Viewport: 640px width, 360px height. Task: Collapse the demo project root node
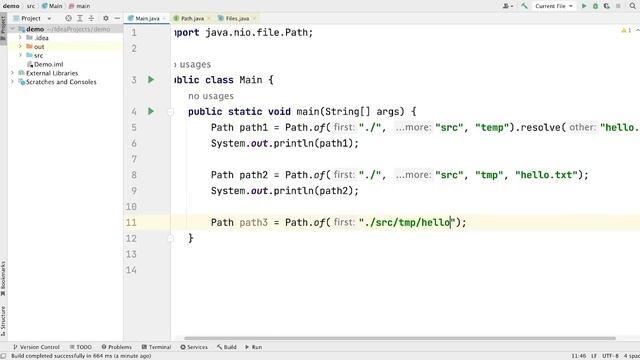tap(12, 29)
